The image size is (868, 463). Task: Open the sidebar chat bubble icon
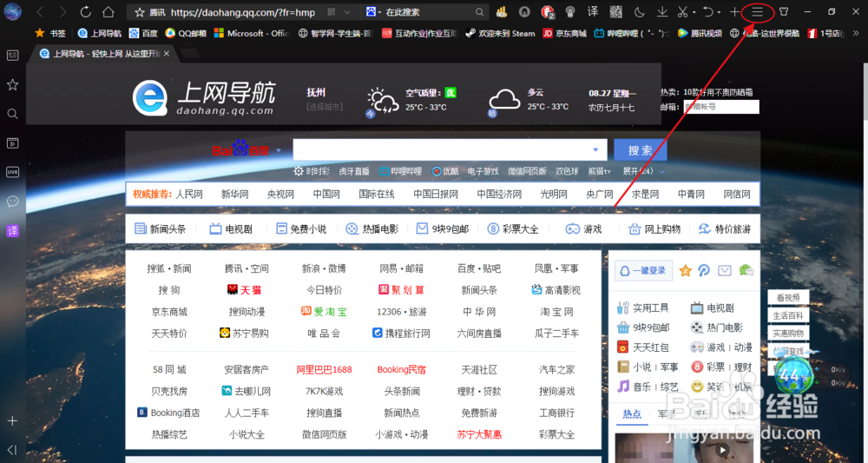[x=12, y=201]
